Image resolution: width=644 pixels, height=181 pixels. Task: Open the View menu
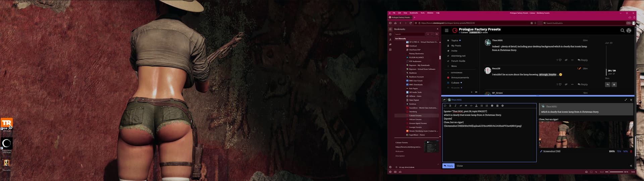click(x=405, y=13)
